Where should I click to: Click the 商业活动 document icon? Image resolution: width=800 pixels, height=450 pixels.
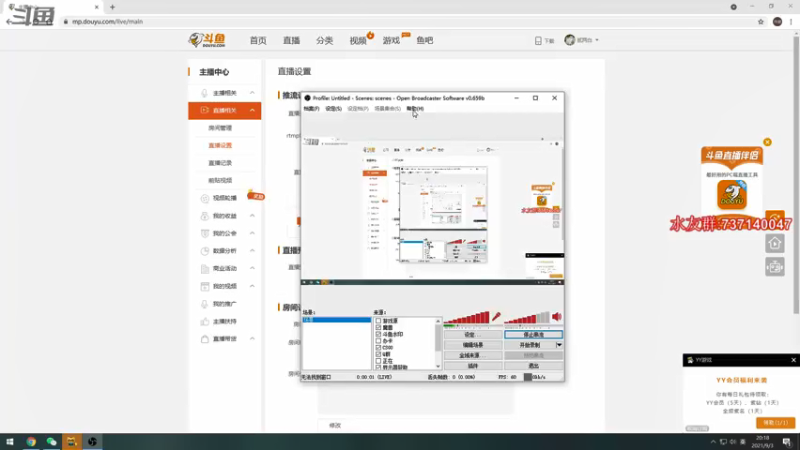(x=205, y=268)
